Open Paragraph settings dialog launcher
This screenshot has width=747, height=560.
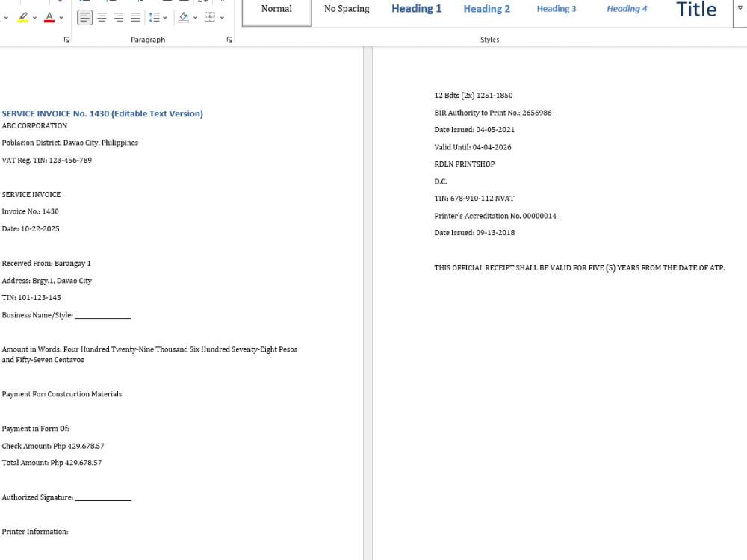(229, 40)
